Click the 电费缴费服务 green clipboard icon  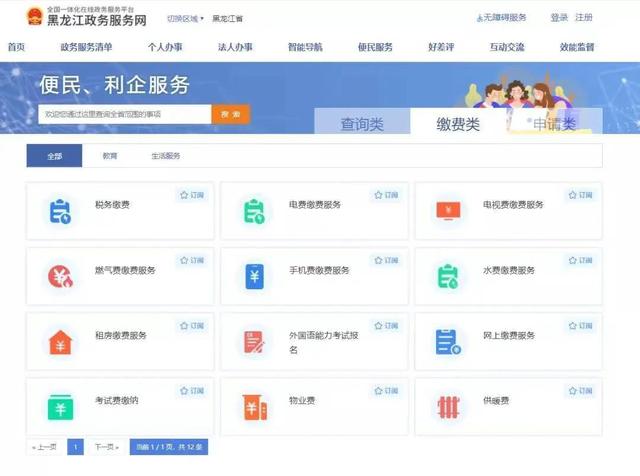coord(254,211)
